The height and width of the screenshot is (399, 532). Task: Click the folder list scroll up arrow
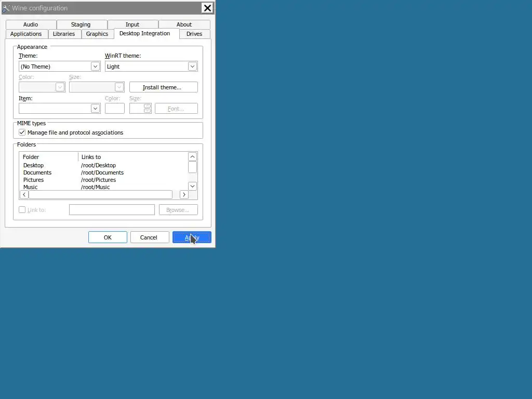192,157
